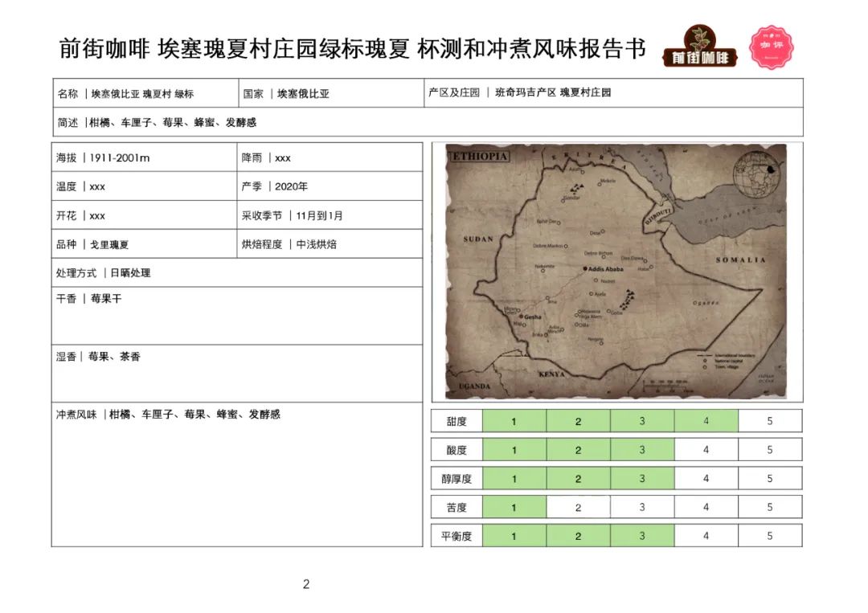The image size is (868, 613).
Task: Select the report title heading
Action: click(x=353, y=49)
